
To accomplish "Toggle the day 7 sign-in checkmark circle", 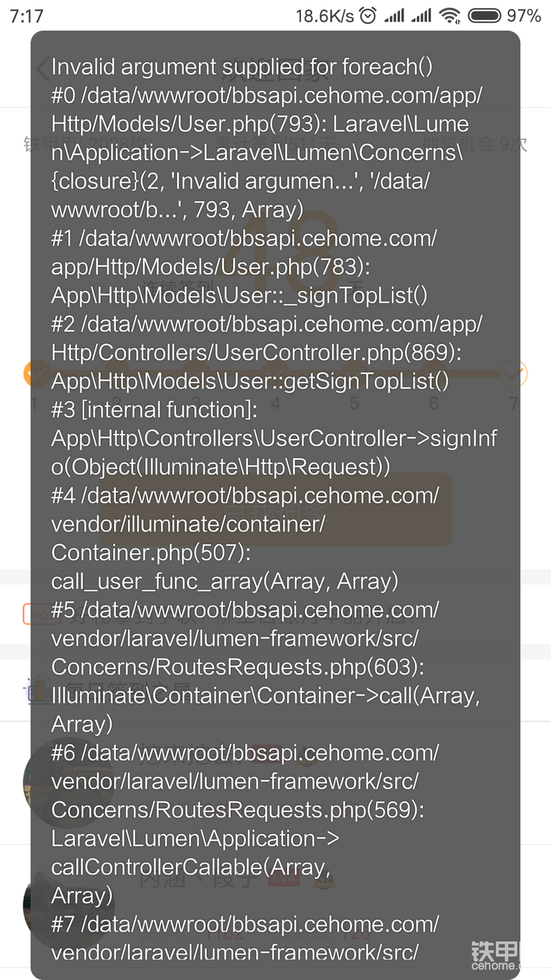I will coord(513,374).
